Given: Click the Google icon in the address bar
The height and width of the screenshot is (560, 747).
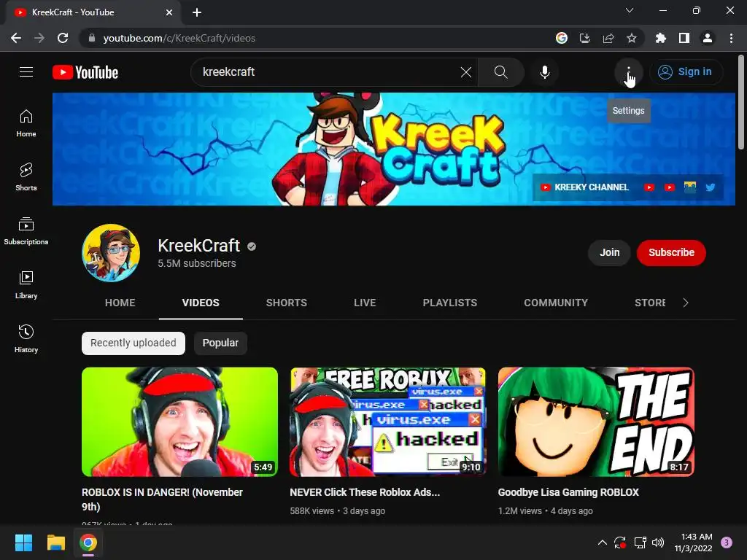Looking at the screenshot, I should pos(562,38).
